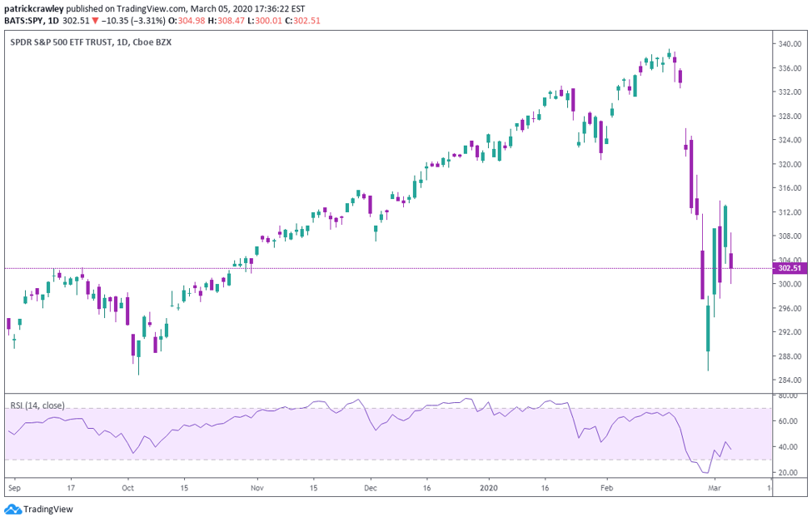Click the 316.00 price axis label

[790, 188]
